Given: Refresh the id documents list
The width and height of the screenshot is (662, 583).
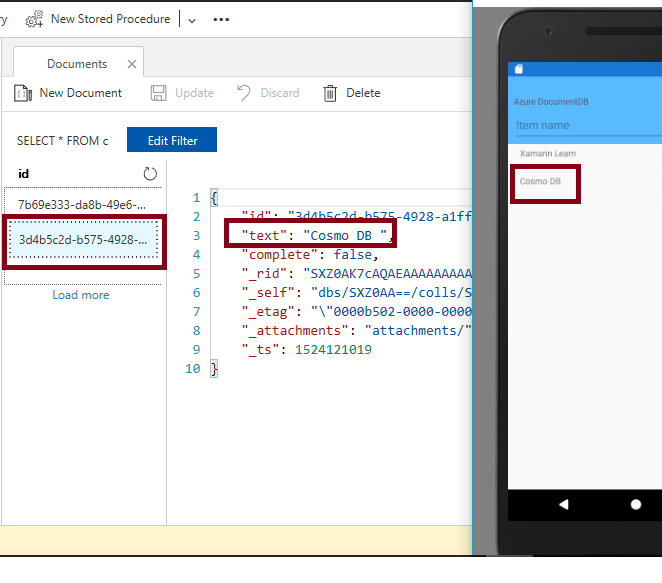Looking at the screenshot, I should 150,174.
